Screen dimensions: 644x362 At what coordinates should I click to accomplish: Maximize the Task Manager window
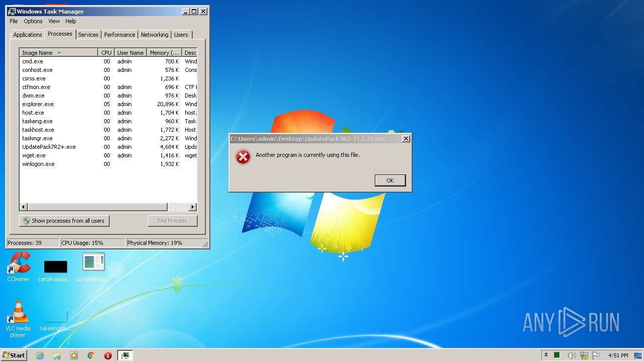194,11
